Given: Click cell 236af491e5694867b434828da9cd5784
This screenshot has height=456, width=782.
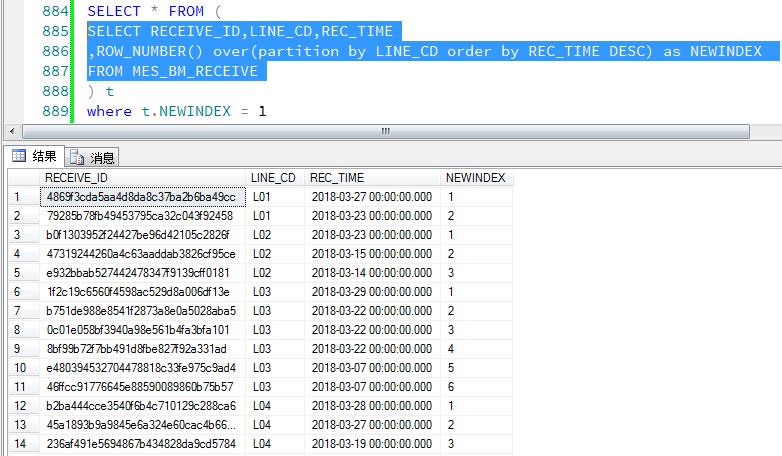Looking at the screenshot, I should coord(143,444).
